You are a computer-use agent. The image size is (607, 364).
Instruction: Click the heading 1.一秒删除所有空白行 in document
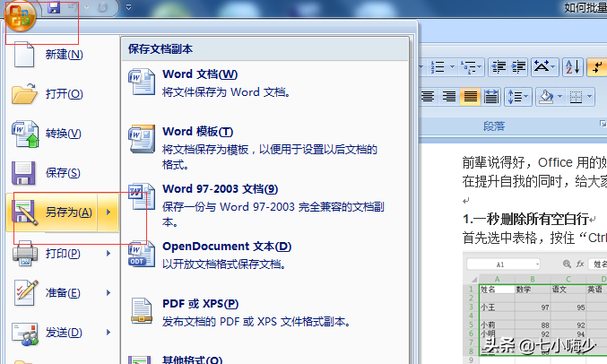point(525,219)
